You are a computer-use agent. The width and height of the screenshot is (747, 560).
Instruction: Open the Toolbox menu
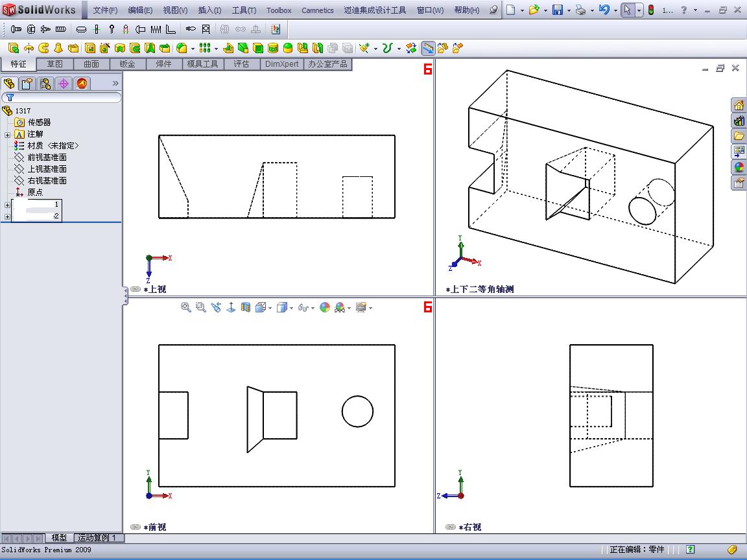coord(279,10)
